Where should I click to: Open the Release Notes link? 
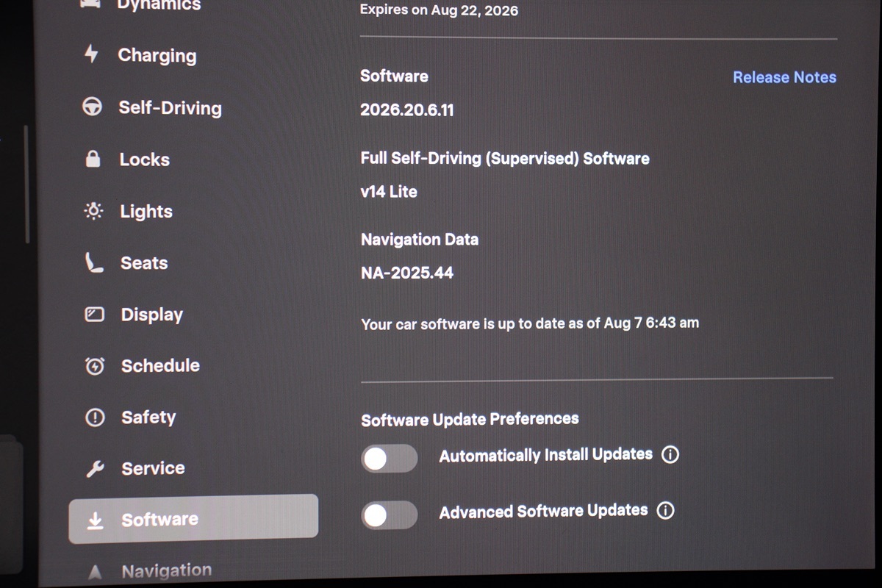click(x=784, y=77)
